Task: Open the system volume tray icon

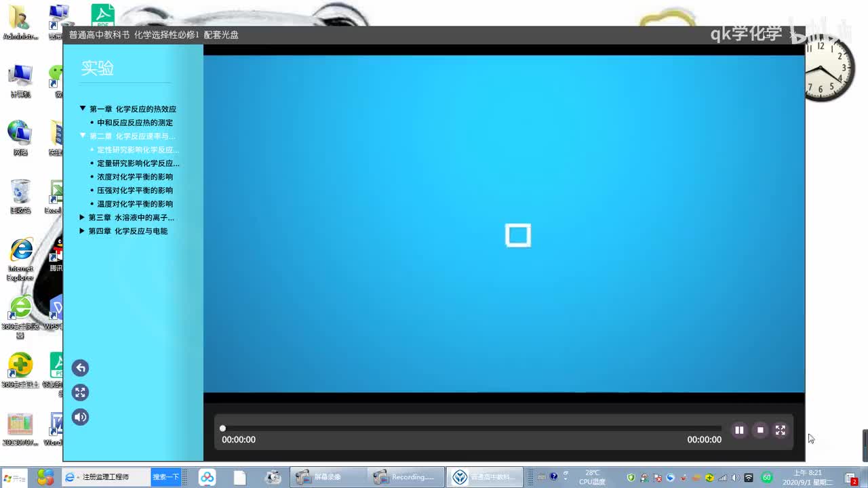Action: click(736, 477)
